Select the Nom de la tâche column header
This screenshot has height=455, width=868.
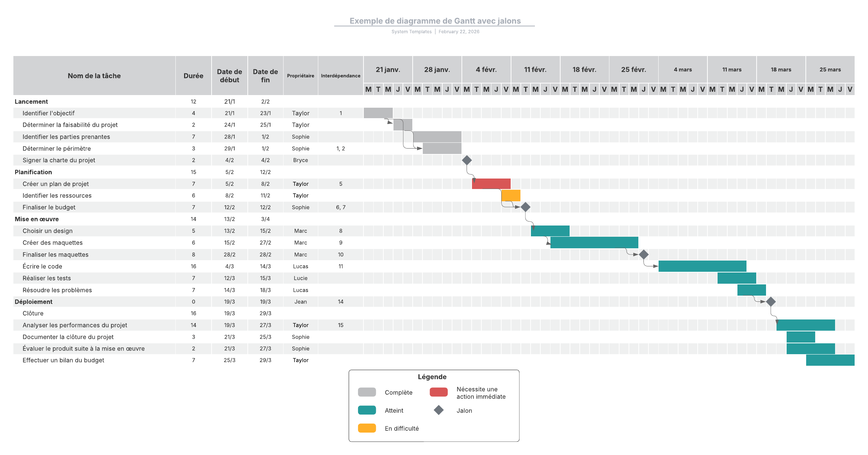click(x=94, y=76)
